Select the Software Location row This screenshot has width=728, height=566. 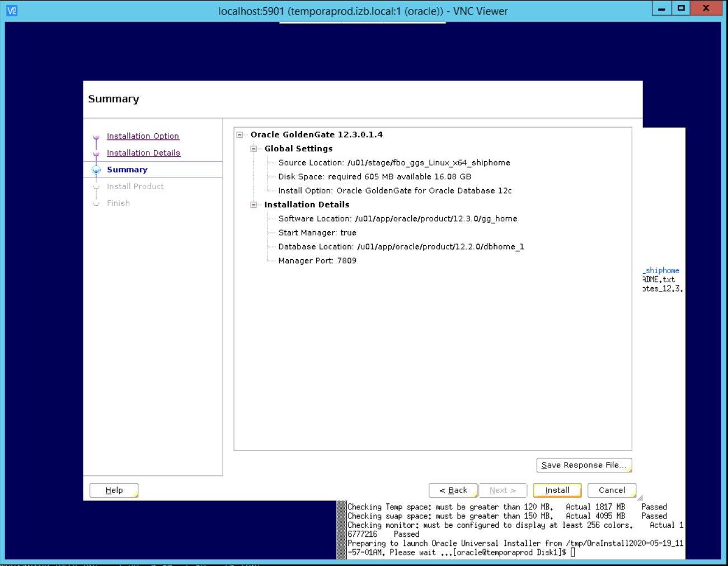[x=397, y=219]
